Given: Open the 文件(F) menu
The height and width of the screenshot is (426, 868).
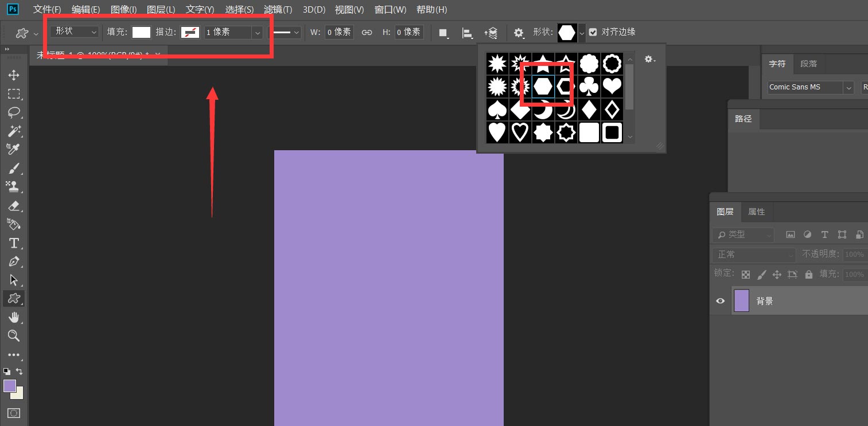Looking at the screenshot, I should [47, 10].
